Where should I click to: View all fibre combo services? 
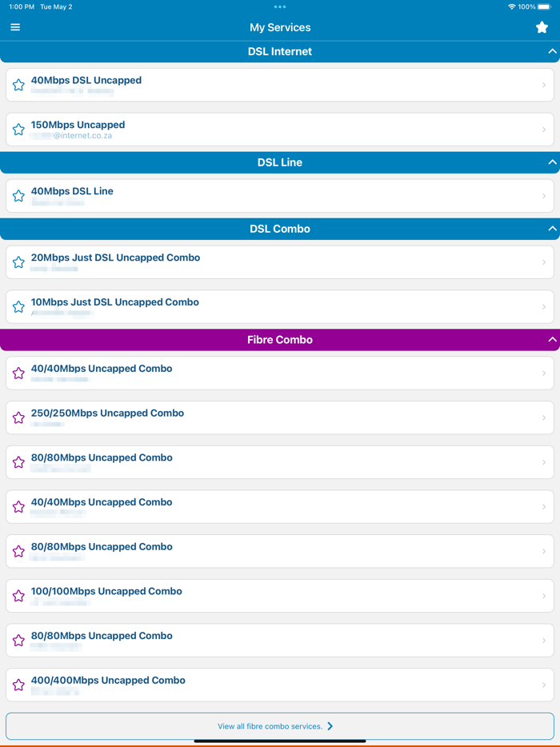click(280, 726)
